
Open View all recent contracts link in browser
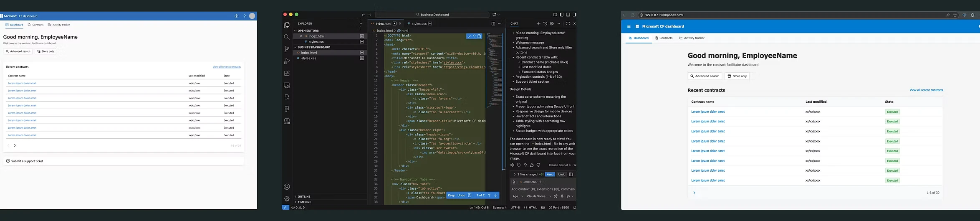pos(926,90)
